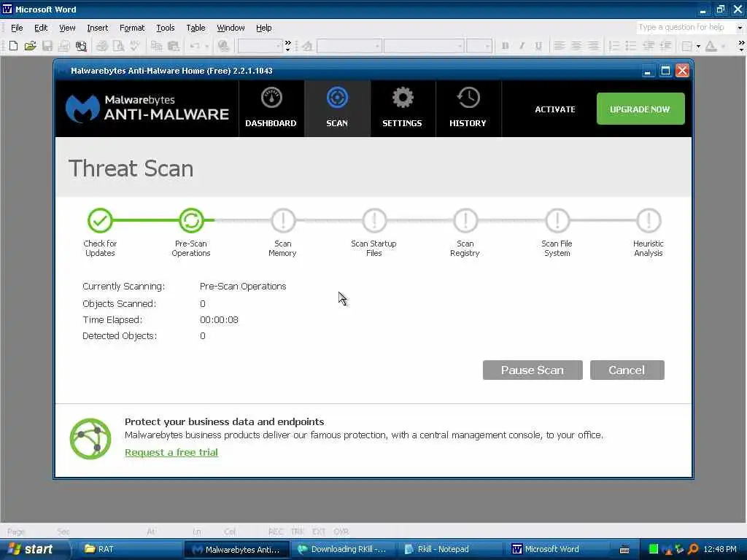Image resolution: width=747 pixels, height=560 pixels.
Task: Click the Scan Startup Files step icon
Action: 374,220
